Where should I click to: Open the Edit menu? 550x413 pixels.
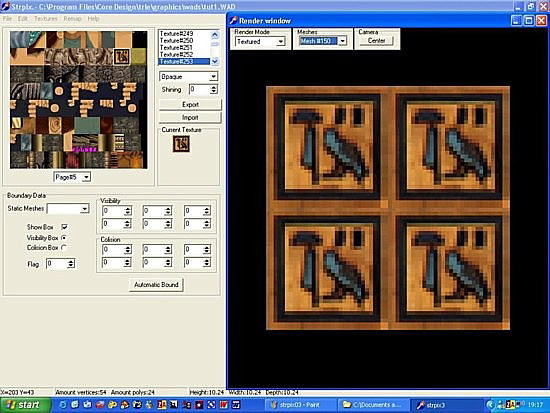(x=22, y=19)
